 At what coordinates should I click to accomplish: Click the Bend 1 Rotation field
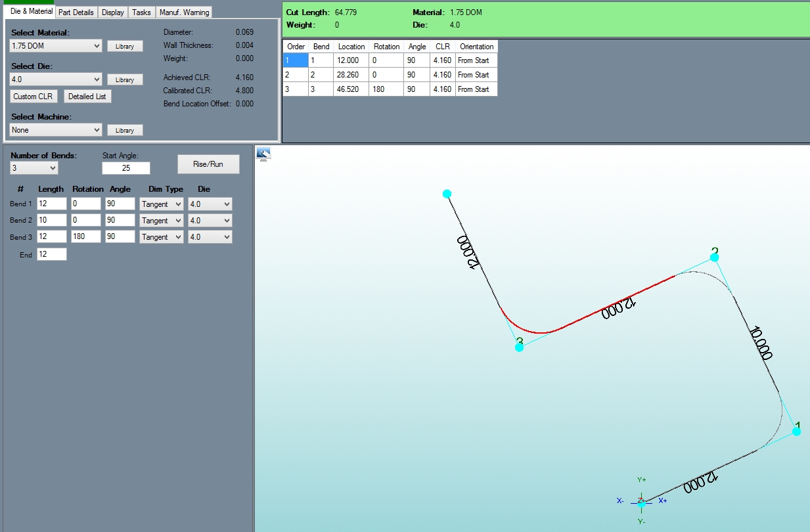point(86,204)
